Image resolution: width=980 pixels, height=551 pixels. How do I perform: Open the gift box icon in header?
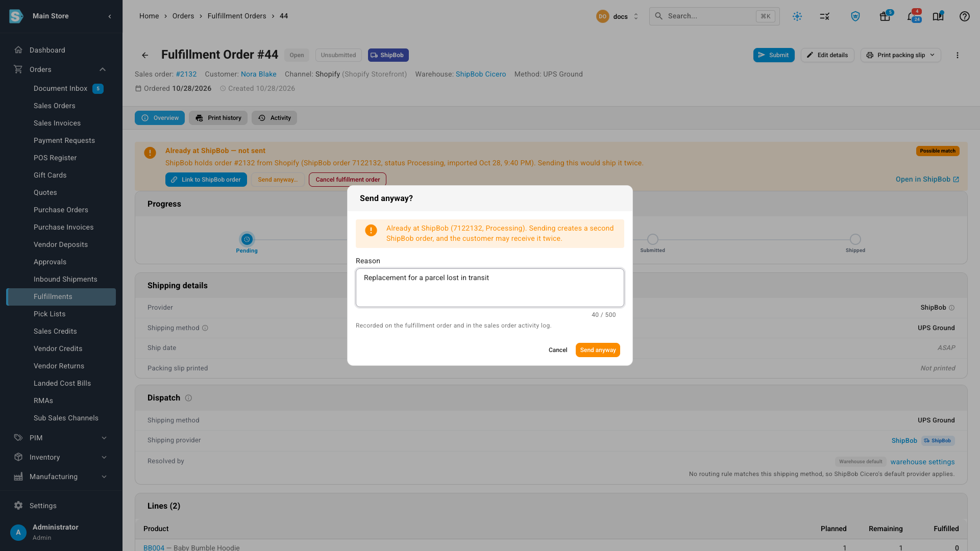885,16
